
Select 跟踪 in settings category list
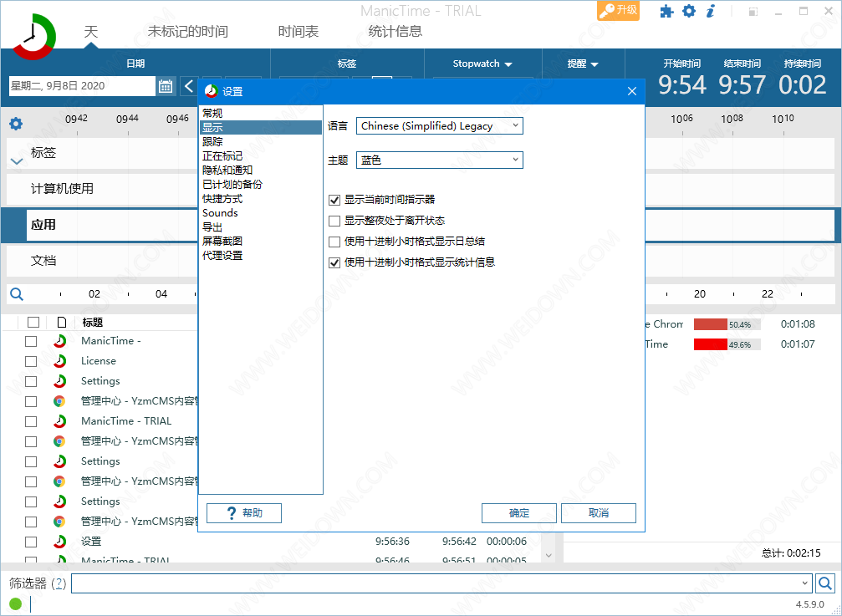212,141
